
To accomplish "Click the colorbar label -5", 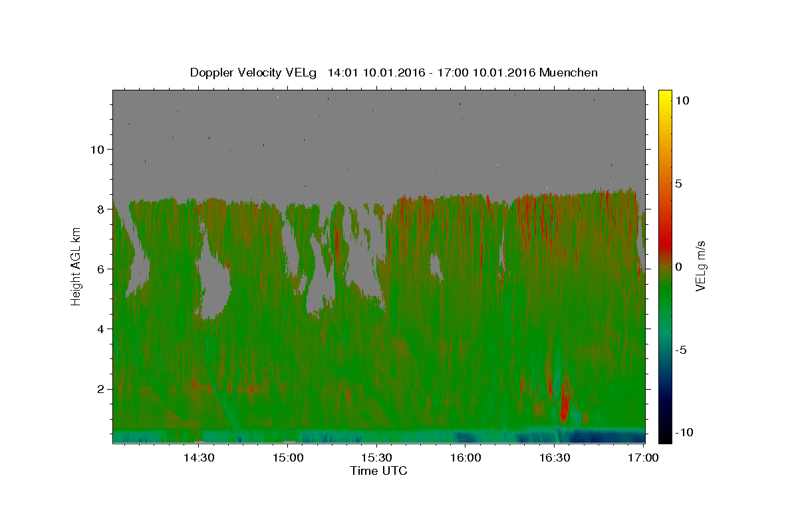I will point(681,350).
